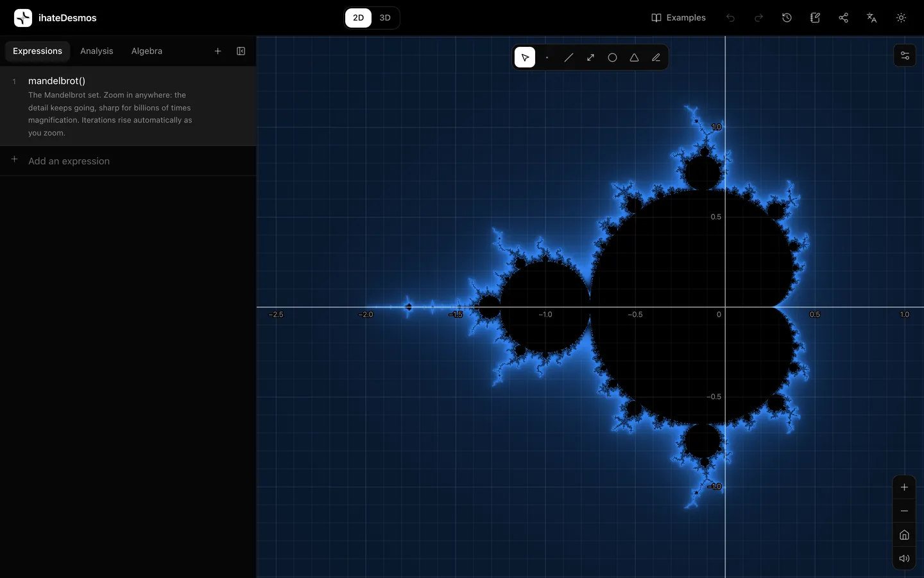This screenshot has height=578, width=924.
Task: Open the language translation menu
Action: [x=871, y=18]
